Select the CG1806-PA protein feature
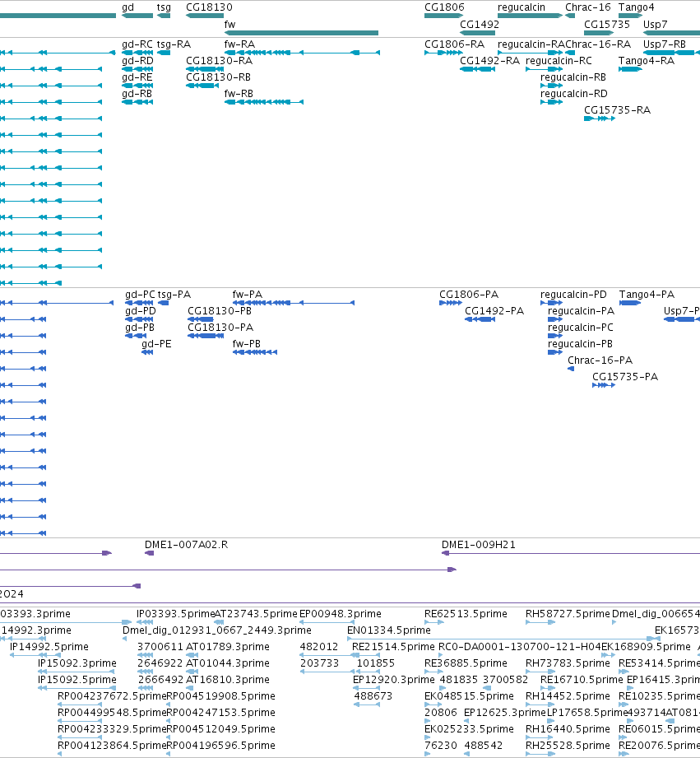Image resolution: width=700 pixels, height=758 pixels. [451, 303]
